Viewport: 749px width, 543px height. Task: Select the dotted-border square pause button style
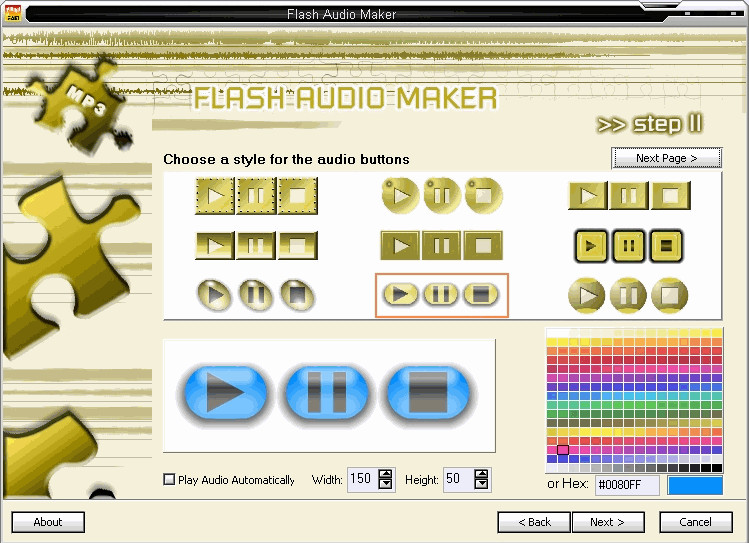(256, 196)
